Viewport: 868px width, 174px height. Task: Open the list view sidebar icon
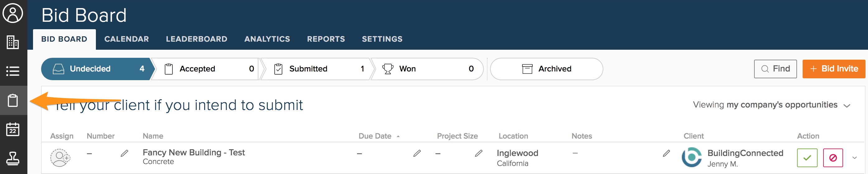click(x=13, y=71)
